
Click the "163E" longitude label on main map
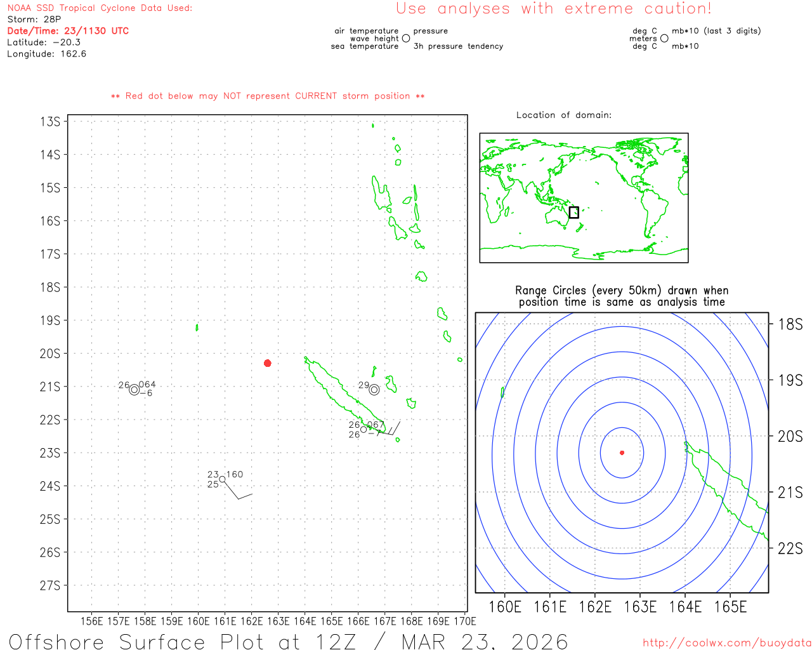tap(278, 621)
